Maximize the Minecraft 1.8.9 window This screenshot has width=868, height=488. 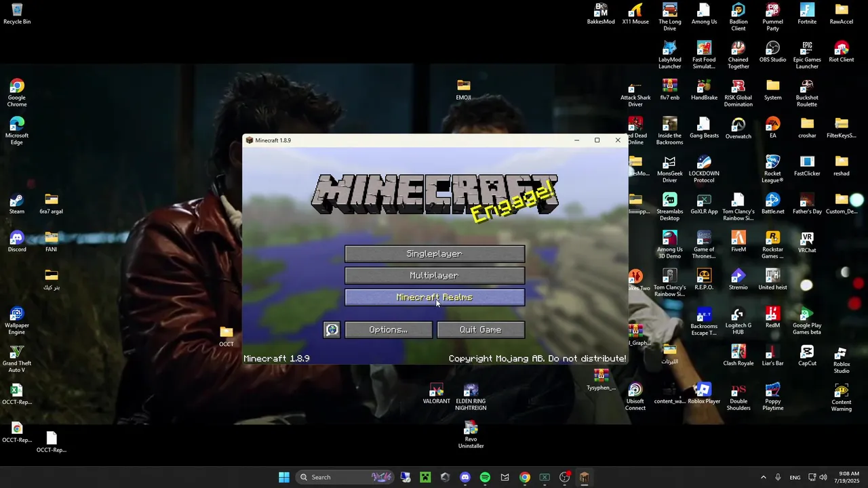[x=597, y=140]
